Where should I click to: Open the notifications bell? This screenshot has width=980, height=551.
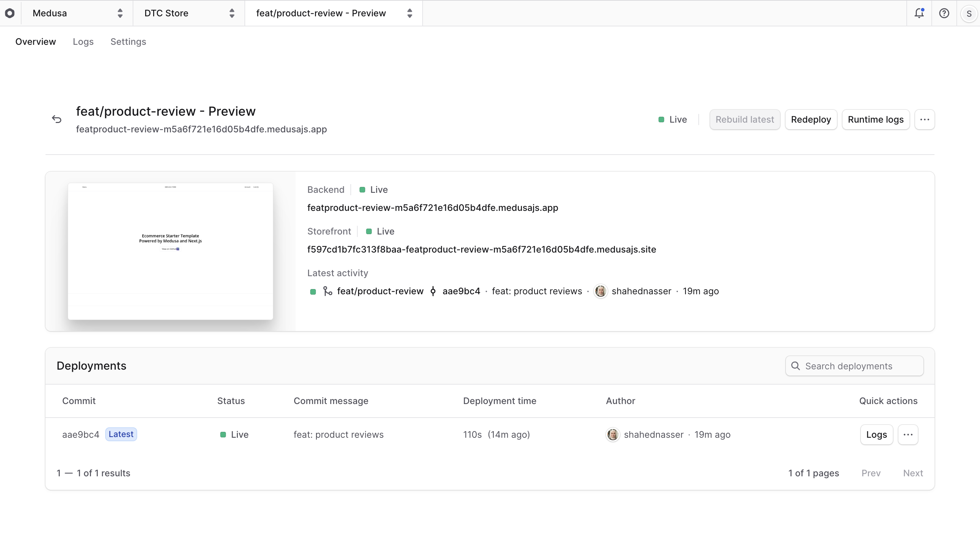tap(919, 13)
